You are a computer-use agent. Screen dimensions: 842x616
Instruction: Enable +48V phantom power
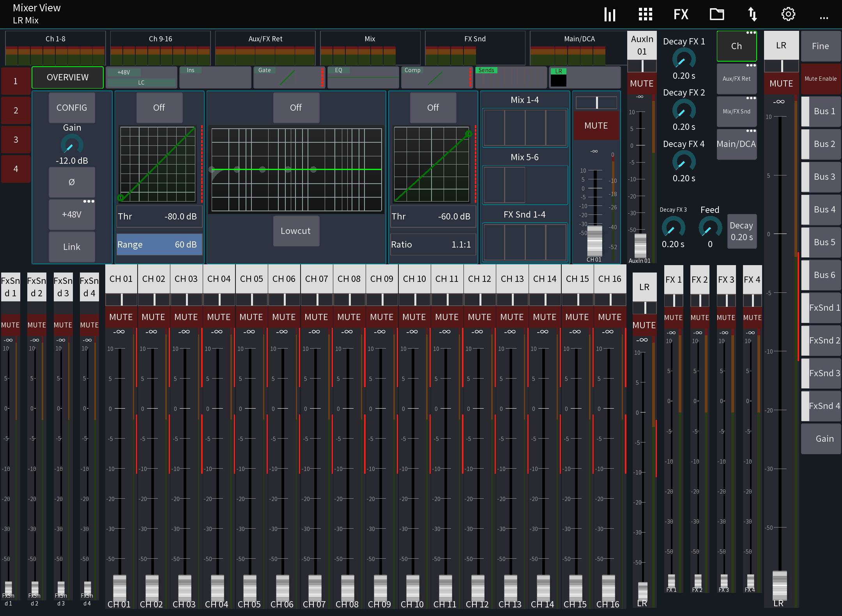[x=72, y=214]
